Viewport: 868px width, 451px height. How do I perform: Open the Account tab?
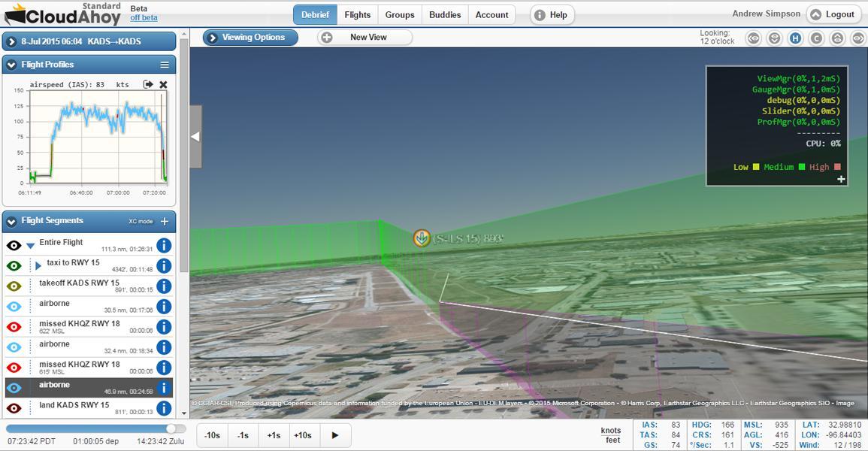[x=491, y=15]
